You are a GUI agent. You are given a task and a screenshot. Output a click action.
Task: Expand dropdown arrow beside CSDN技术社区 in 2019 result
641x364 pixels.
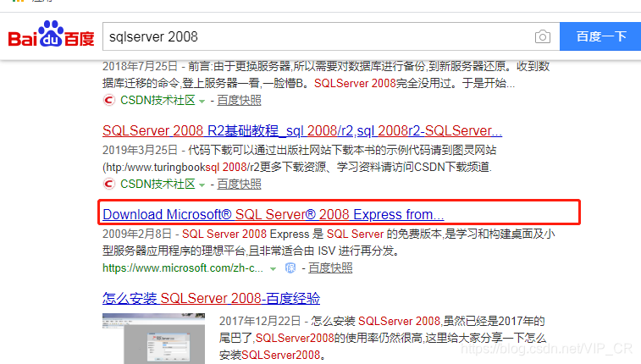pos(202,185)
